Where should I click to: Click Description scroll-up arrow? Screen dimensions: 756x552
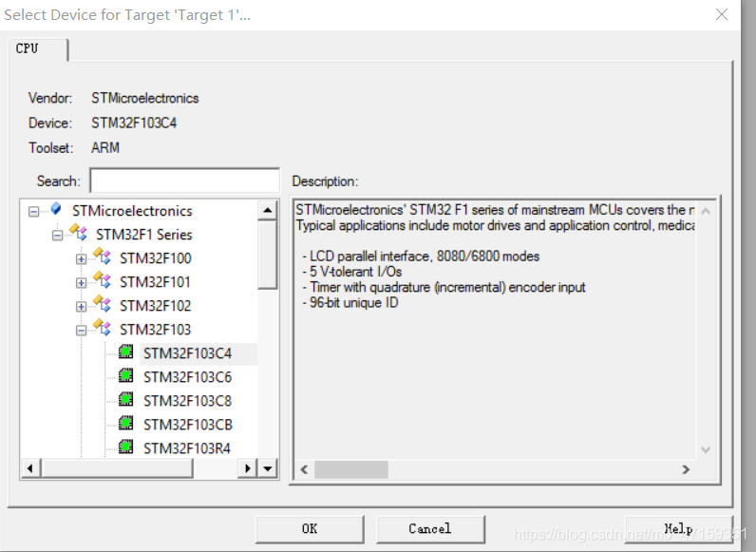tap(706, 211)
